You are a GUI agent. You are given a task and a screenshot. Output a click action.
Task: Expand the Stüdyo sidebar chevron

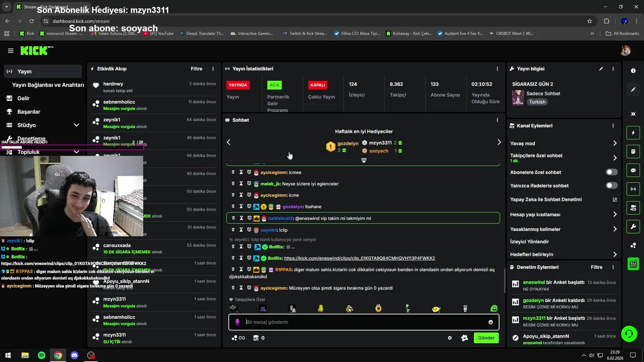tap(76, 125)
